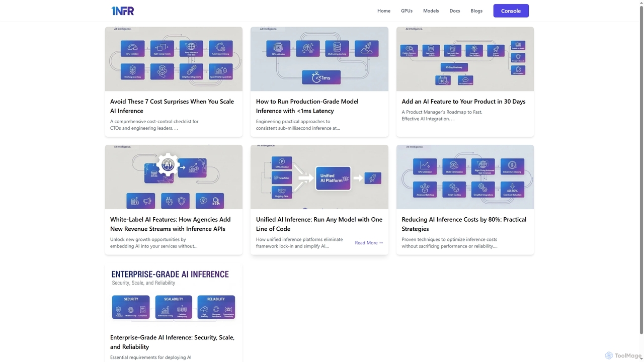Open the Docs nav link
The height and width of the screenshot is (362, 644).
point(455,11)
